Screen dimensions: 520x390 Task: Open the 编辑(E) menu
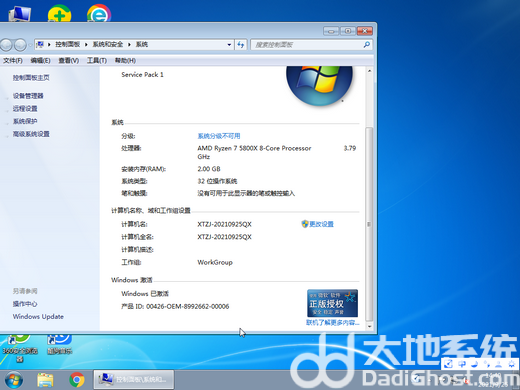pos(40,60)
